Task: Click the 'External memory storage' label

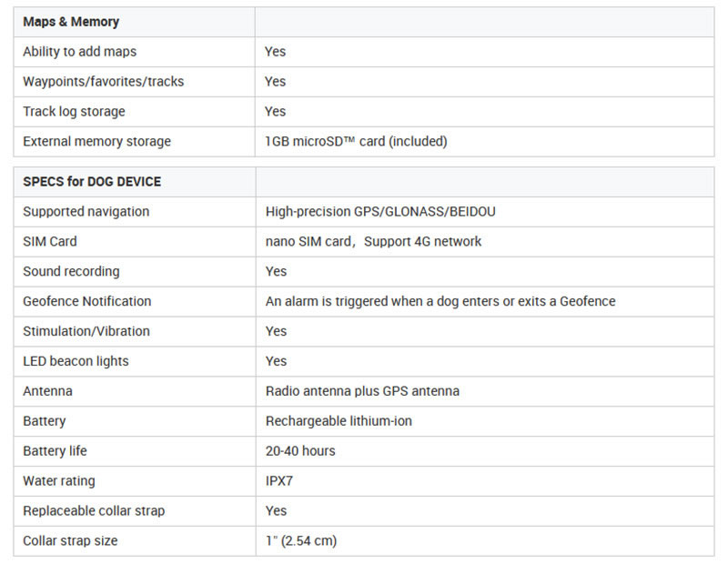Action: [97, 141]
